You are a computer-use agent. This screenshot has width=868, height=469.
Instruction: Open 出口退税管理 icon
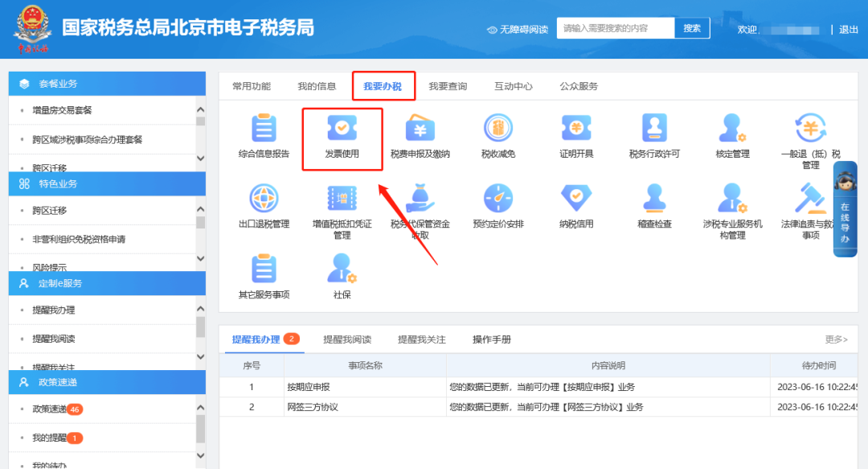(263, 199)
